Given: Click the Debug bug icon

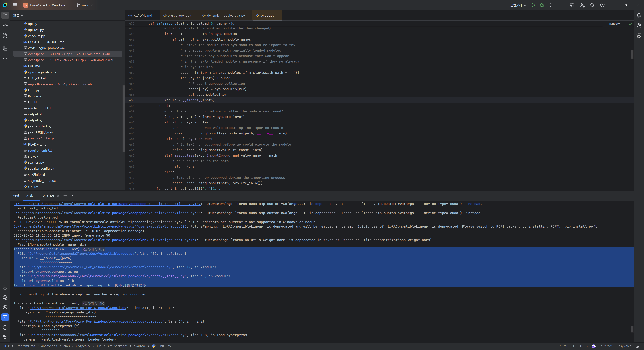Looking at the screenshot, I should click(x=542, y=5).
